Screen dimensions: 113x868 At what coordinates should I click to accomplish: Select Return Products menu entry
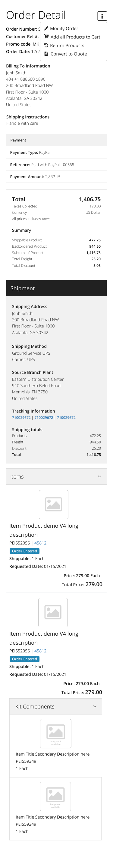tap(67, 46)
